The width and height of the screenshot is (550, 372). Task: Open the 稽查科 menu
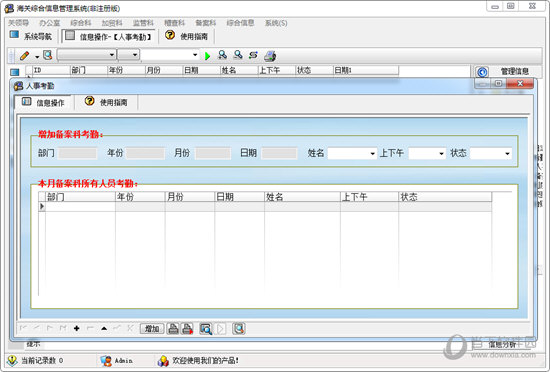click(x=174, y=23)
